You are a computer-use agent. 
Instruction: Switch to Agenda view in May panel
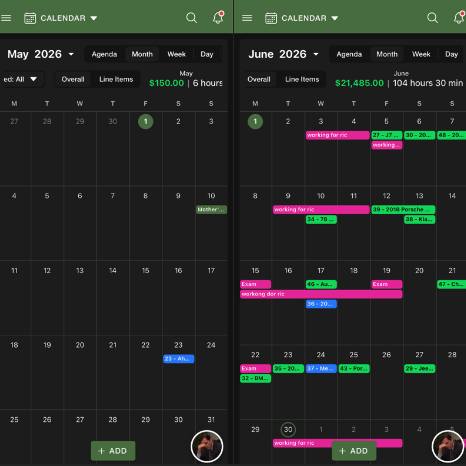point(104,54)
